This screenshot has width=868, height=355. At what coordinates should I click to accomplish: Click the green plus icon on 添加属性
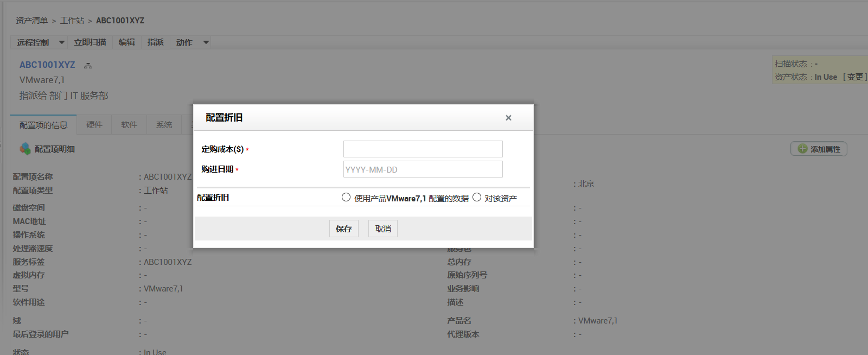coord(802,149)
